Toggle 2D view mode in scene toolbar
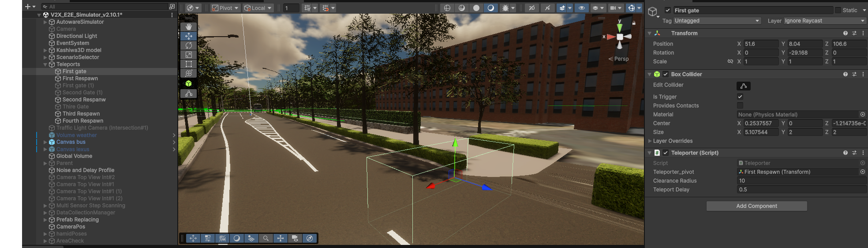Screen dimensions: 868x248 tap(531, 8)
